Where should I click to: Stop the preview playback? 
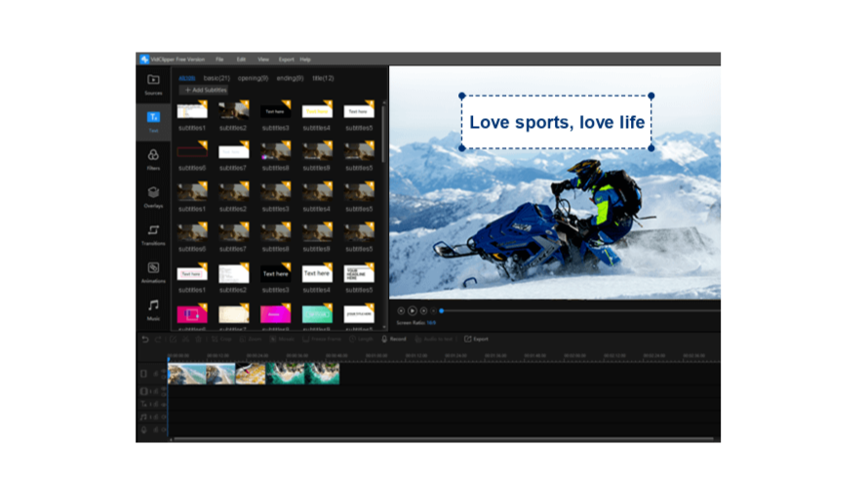point(433,310)
